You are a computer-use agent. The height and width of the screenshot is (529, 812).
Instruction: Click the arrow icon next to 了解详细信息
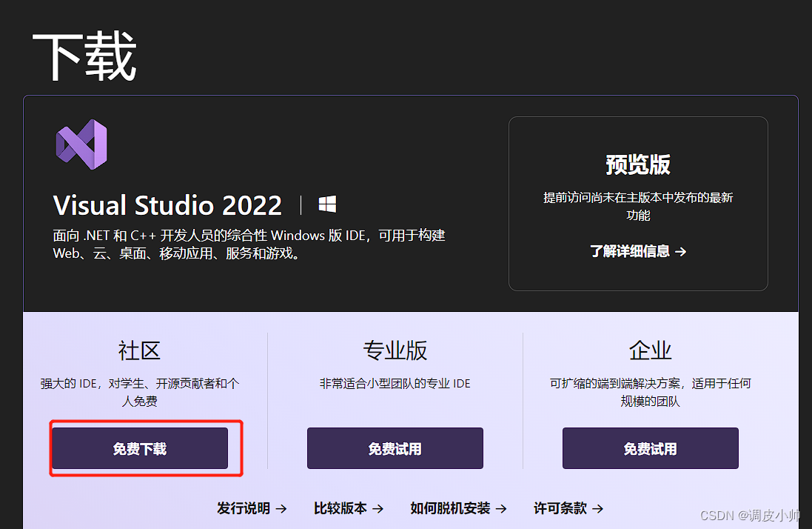tap(681, 252)
